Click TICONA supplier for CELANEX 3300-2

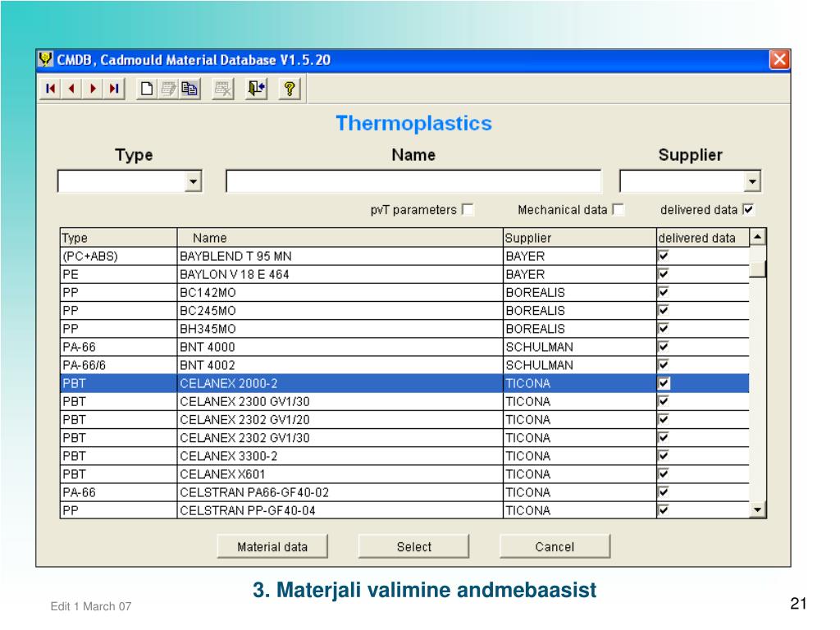click(x=580, y=456)
